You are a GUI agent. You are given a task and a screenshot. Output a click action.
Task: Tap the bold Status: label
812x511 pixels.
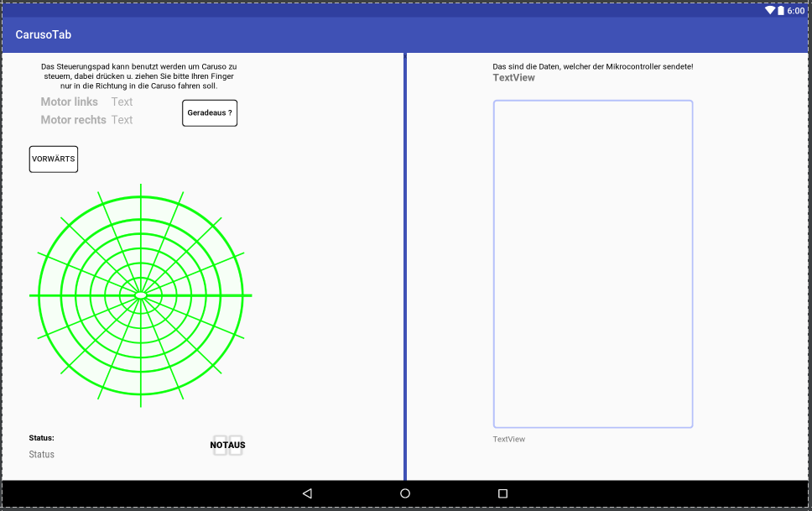click(x=41, y=438)
